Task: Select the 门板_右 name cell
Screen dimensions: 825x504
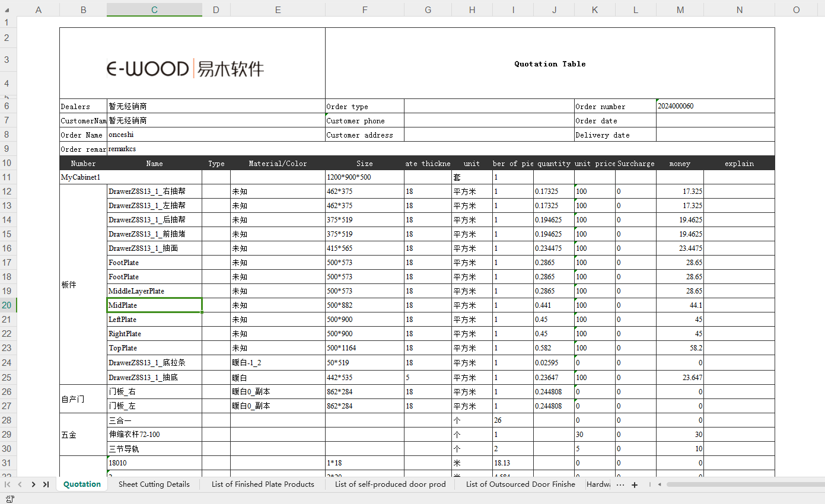Action: (x=154, y=392)
